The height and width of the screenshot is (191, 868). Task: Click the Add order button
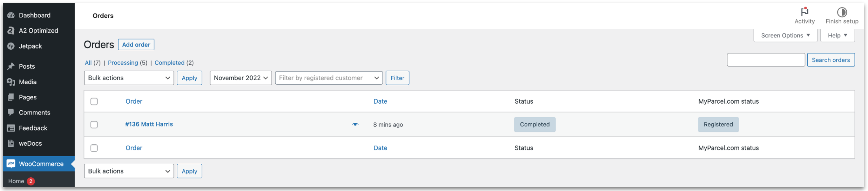pyautogui.click(x=136, y=45)
